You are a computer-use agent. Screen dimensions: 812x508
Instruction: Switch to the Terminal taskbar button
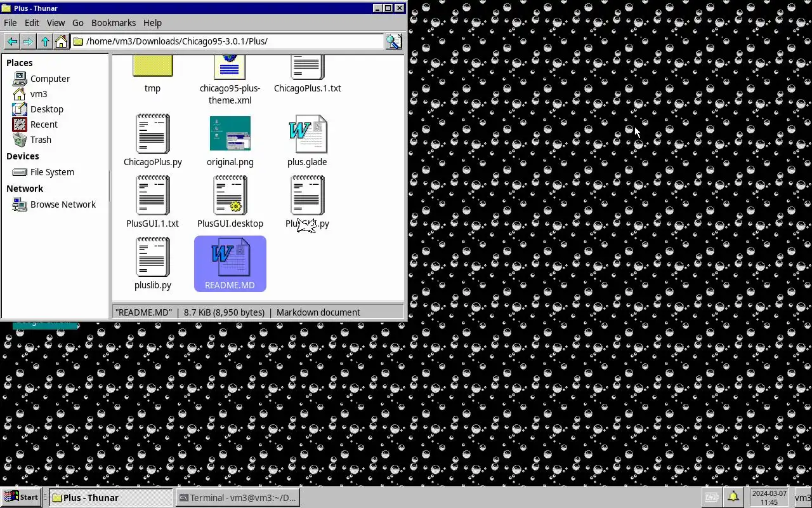point(237,498)
